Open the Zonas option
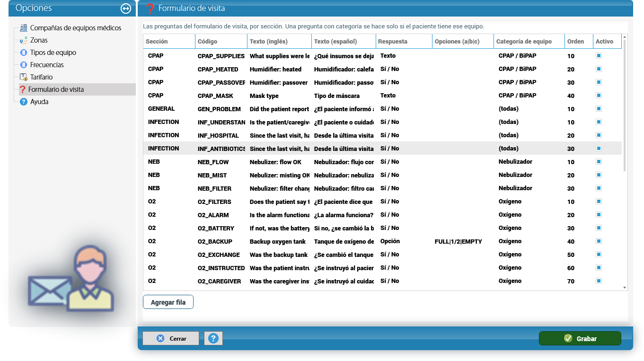 point(39,40)
